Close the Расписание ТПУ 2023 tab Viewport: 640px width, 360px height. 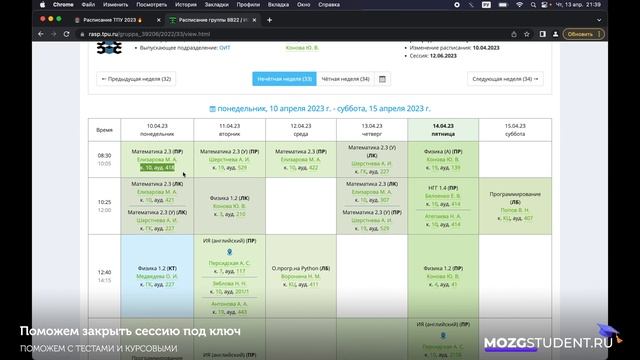[159, 20]
